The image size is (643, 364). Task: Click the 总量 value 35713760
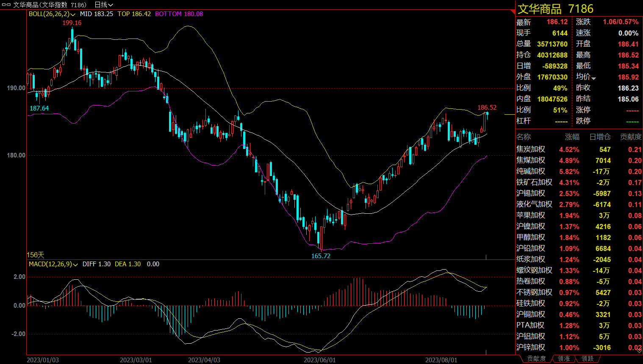(x=552, y=44)
